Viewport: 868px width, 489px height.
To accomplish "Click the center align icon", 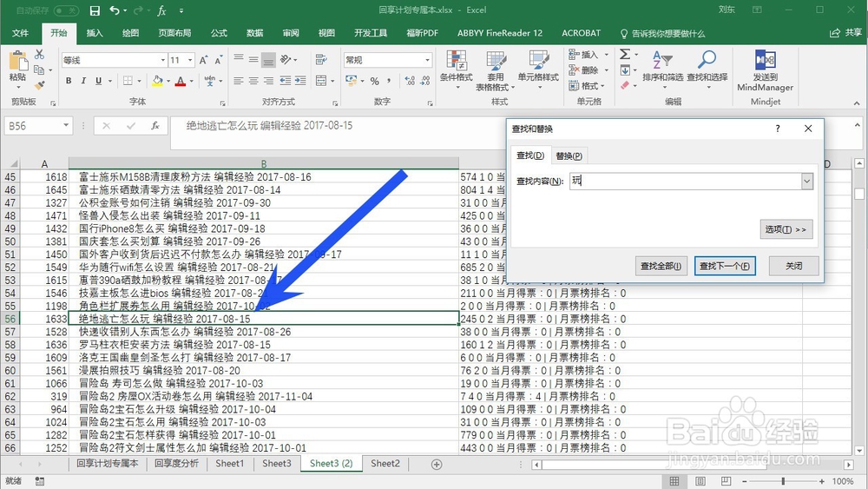I will (253, 81).
